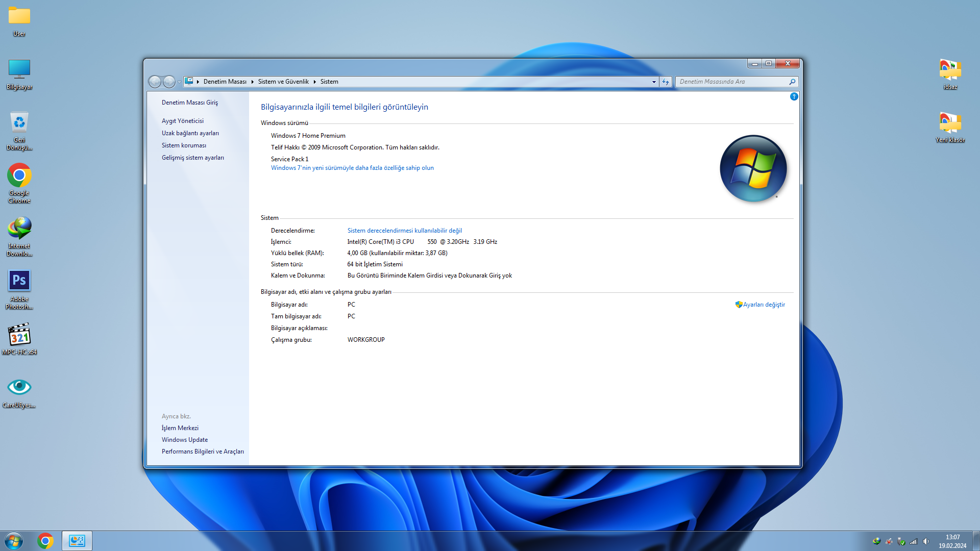Click the forward navigation arrow
This screenshot has height=551, width=980.
coord(169,82)
